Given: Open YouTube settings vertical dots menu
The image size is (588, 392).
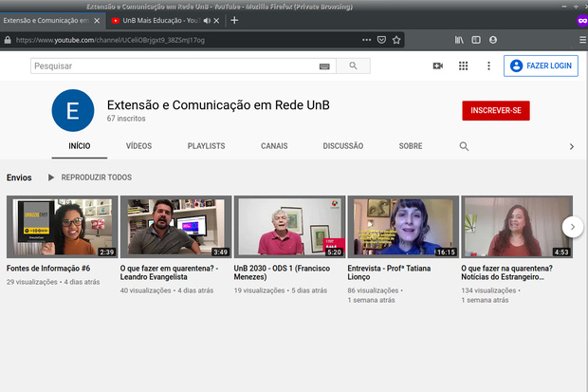Looking at the screenshot, I should [x=488, y=66].
